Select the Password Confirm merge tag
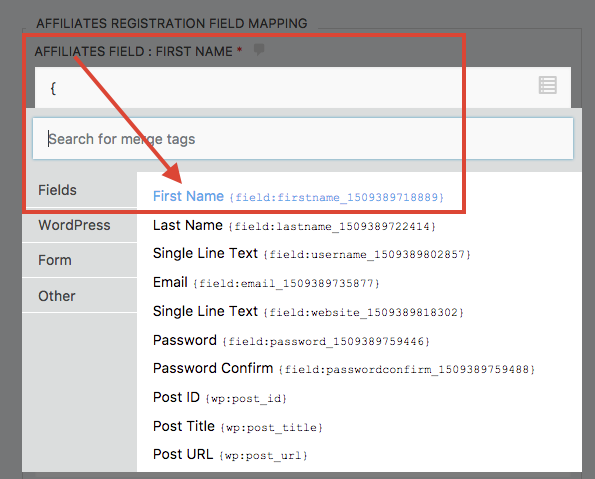 coord(344,369)
